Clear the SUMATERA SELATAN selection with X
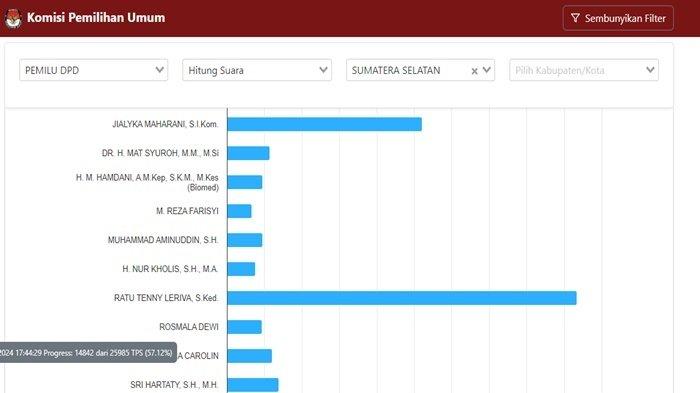Viewport: 700px width, 393px height. [474, 71]
